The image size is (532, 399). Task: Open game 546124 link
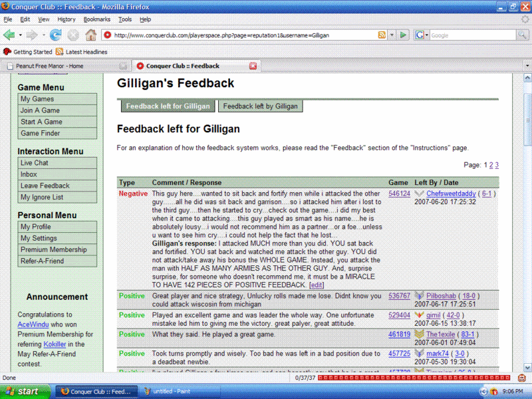click(400, 194)
